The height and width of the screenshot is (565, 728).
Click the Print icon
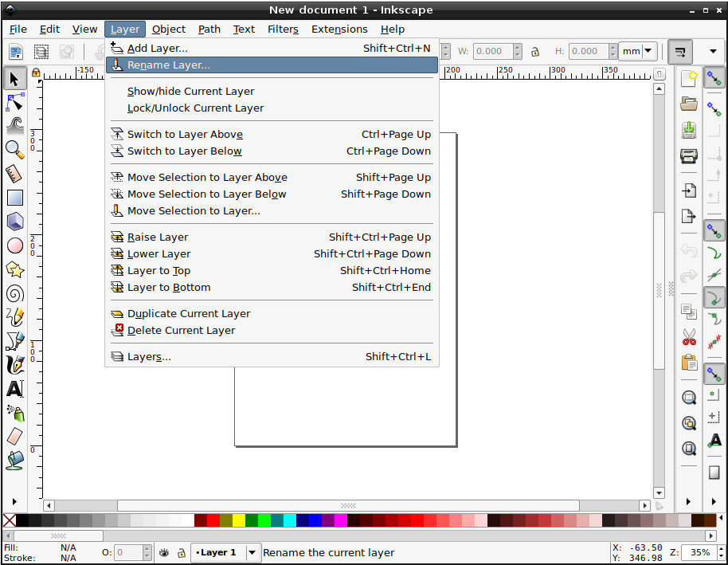689,155
